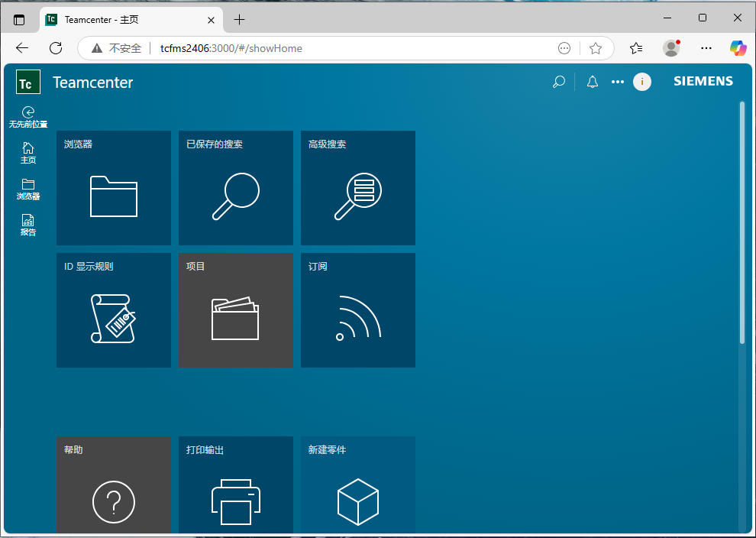
Task: Open the Edge settings and more menu
Action: point(706,48)
